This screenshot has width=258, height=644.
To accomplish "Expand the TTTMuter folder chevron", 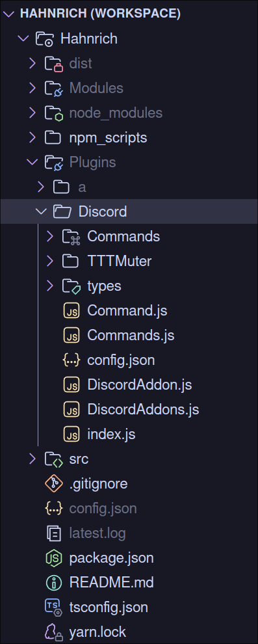I will tap(50, 262).
